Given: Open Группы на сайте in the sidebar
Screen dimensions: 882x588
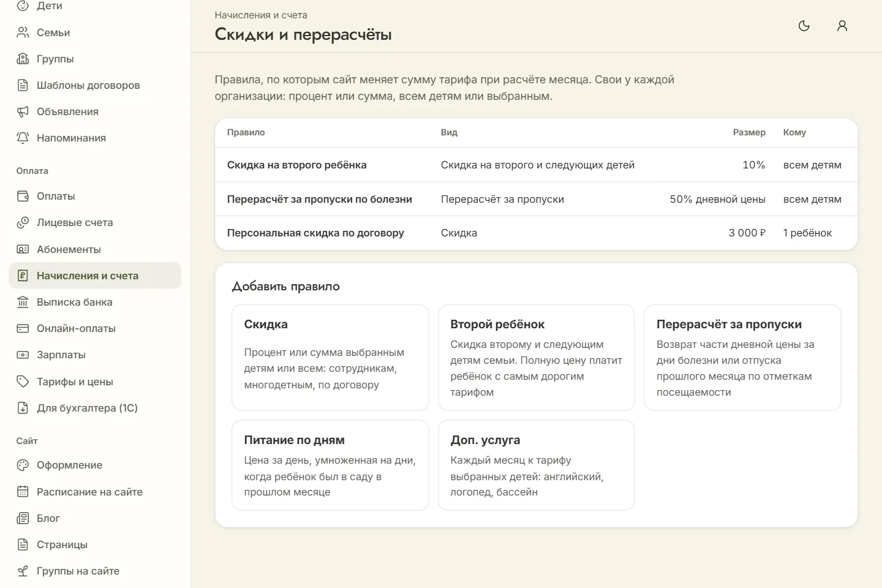Looking at the screenshot, I should tap(95, 571).
